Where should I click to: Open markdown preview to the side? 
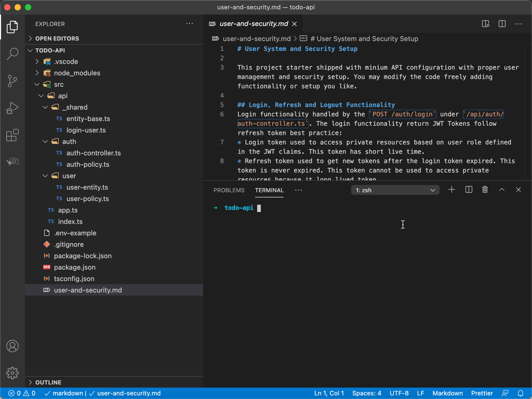pos(486,24)
